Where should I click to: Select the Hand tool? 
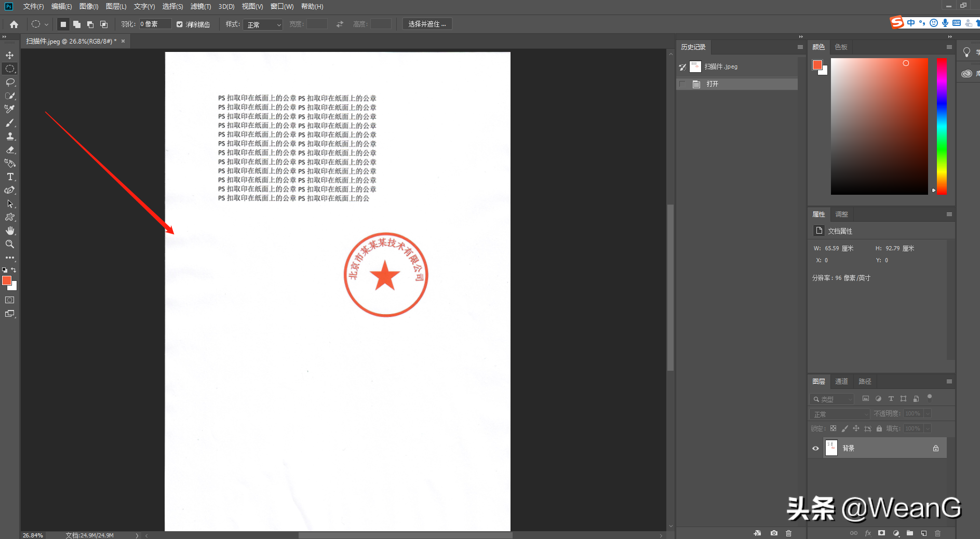click(10, 231)
